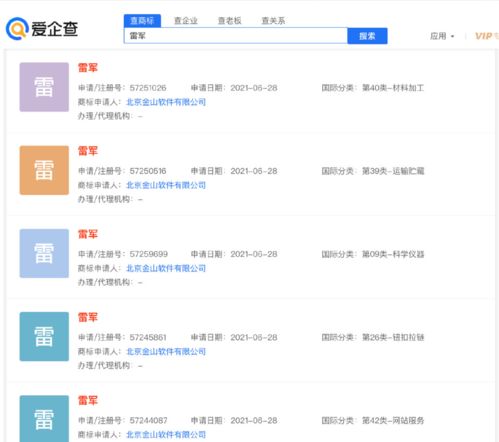Click the 爱企查 logo

[42, 29]
